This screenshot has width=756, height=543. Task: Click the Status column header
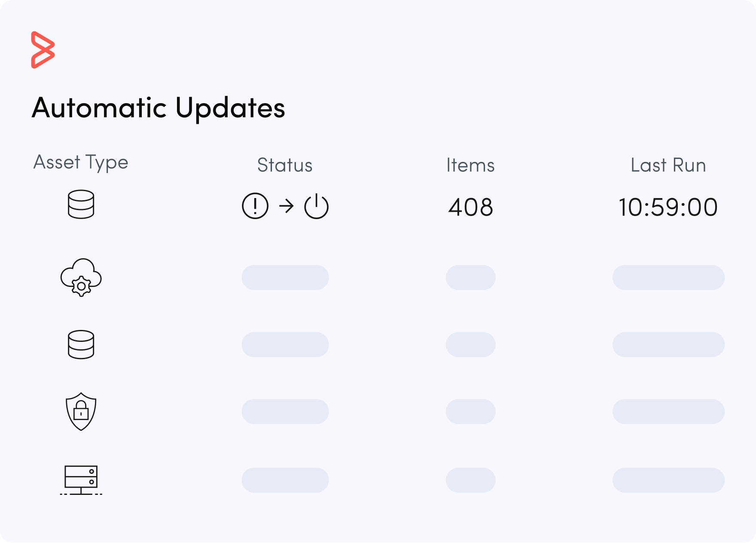point(285,165)
